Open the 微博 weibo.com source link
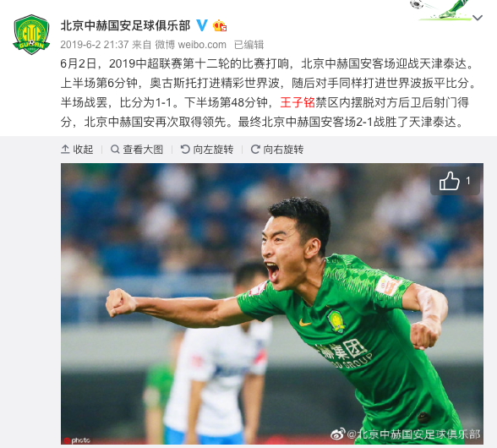This screenshot has width=497, height=448. 190,45
